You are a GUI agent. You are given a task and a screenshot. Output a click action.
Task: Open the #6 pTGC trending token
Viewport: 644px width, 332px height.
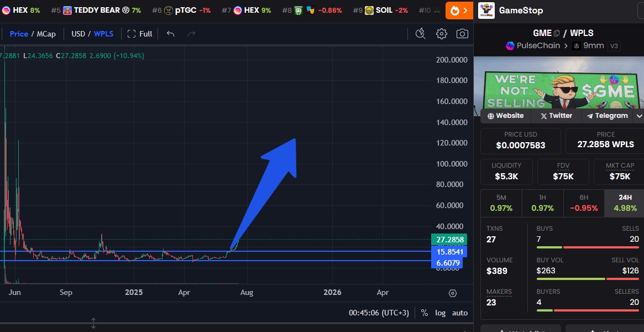point(181,11)
